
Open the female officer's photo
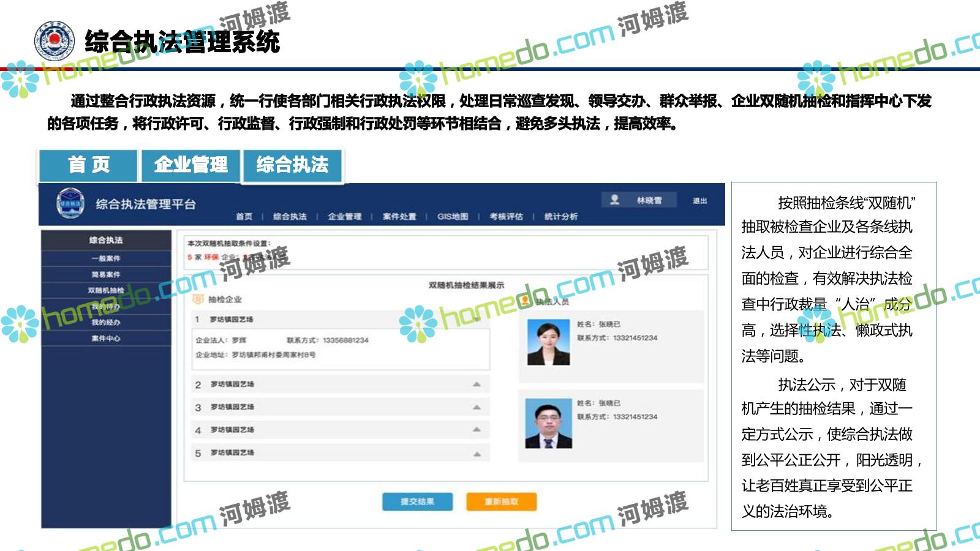click(x=549, y=343)
